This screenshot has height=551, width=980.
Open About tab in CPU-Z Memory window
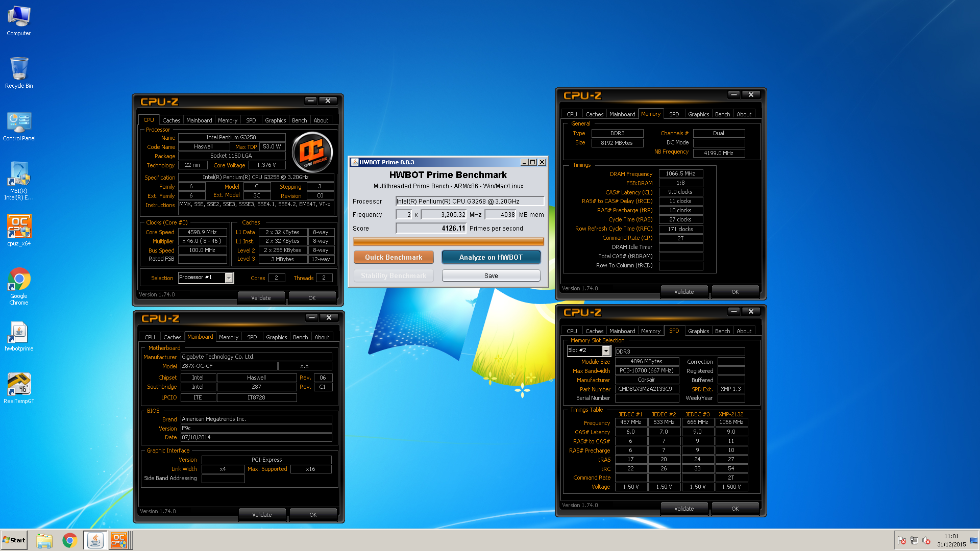coord(744,114)
